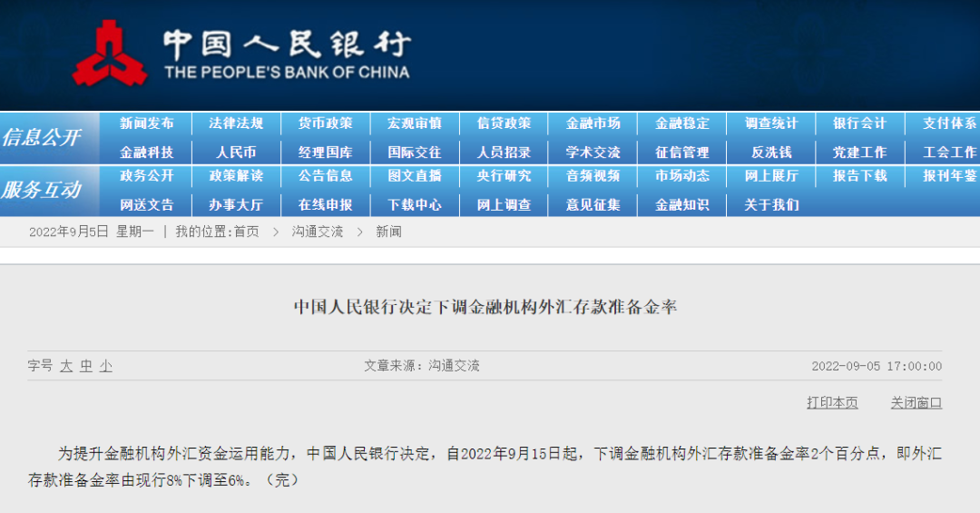Open 工会工作 link

click(950, 152)
